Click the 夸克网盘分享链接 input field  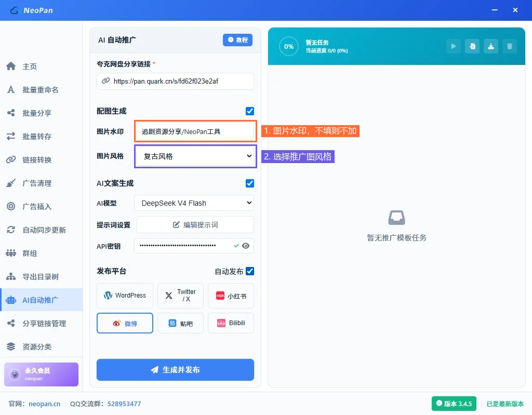tap(175, 81)
